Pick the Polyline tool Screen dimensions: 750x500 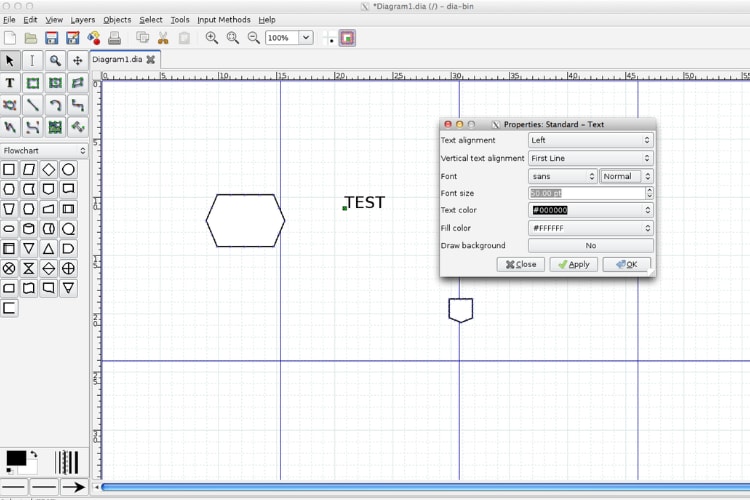[x=10, y=127]
